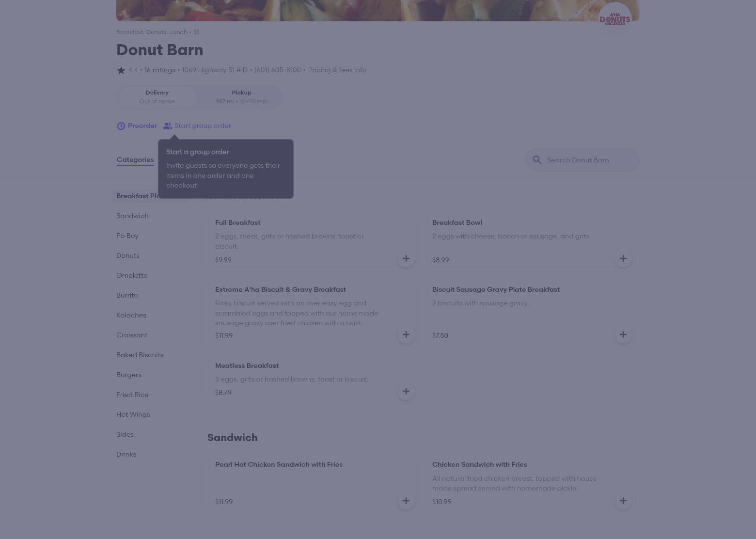Viewport: 756px width, 539px height.
Task: Add Pearl Hot Chicken Sandwich with Fries
Action: 406,501
